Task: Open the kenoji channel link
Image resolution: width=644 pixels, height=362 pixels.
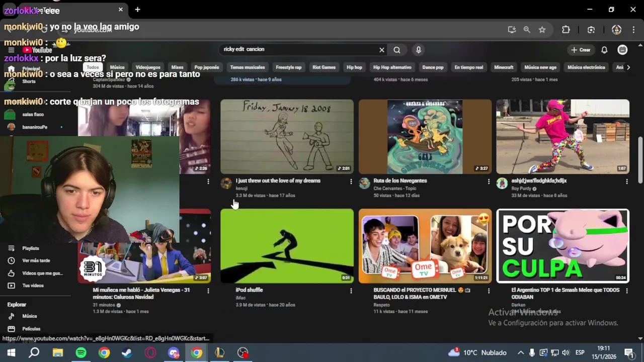Action: (242, 189)
